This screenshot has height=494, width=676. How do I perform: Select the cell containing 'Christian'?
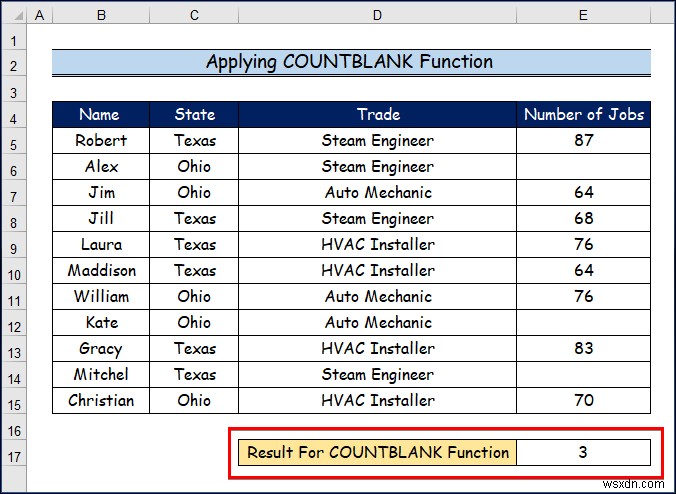[101, 401]
